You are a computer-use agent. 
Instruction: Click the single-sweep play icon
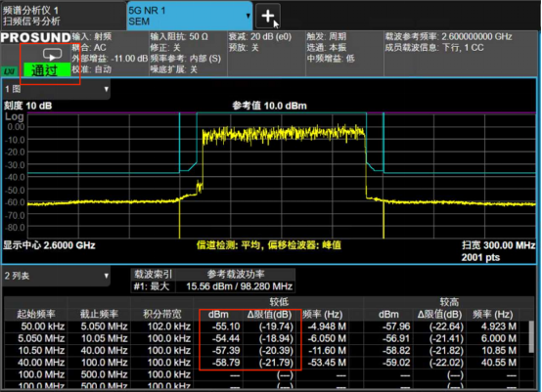[x=52, y=55]
